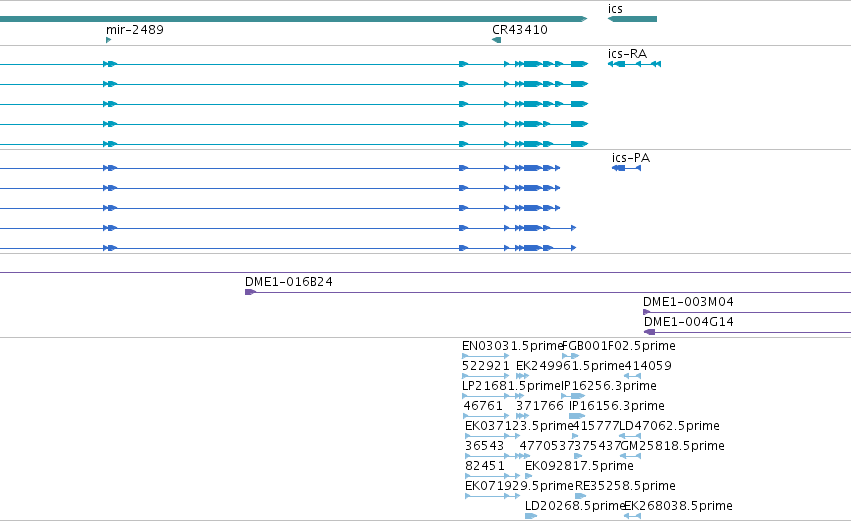Viewport: 851px width, 521px height.
Task: Select EST 82451 label
Action: [485, 466]
